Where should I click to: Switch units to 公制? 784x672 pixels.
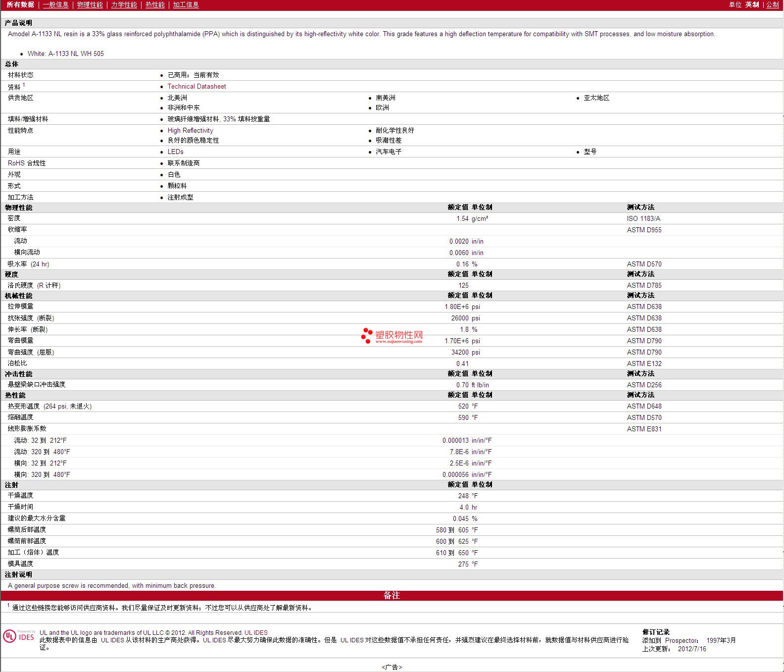pos(772,4)
